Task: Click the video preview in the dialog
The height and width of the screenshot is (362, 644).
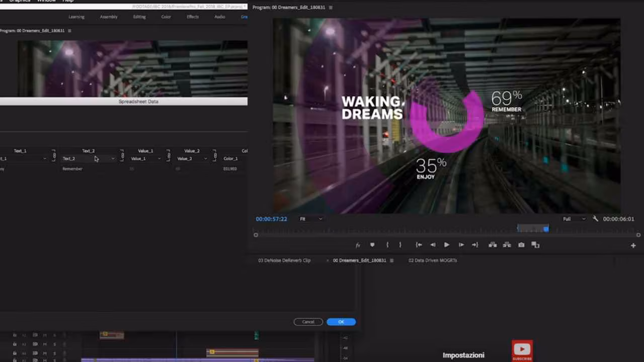Action: [132, 69]
